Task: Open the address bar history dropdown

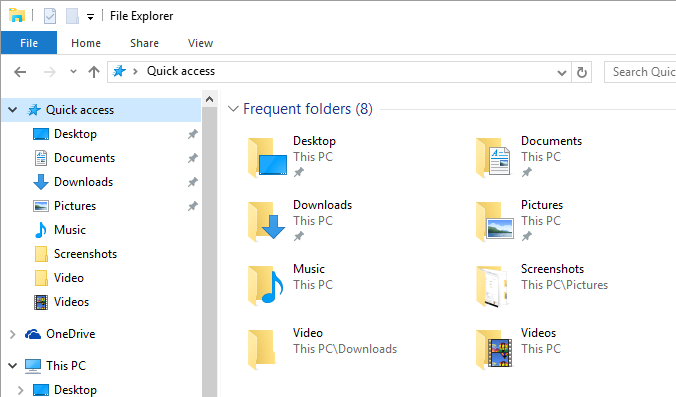Action: 561,72
